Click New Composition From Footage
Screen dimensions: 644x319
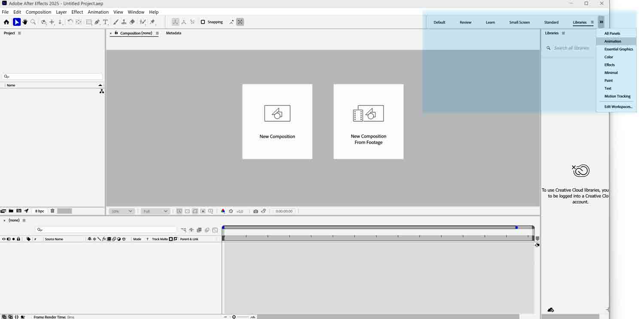368,121
